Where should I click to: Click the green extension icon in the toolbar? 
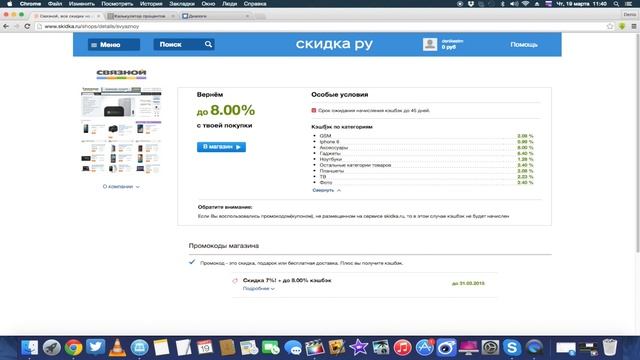click(622, 26)
